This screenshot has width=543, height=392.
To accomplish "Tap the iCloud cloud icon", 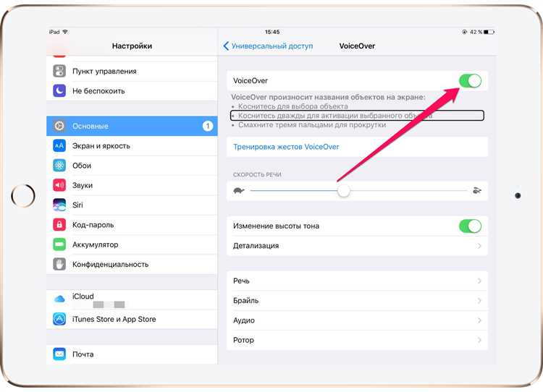I will click(59, 299).
